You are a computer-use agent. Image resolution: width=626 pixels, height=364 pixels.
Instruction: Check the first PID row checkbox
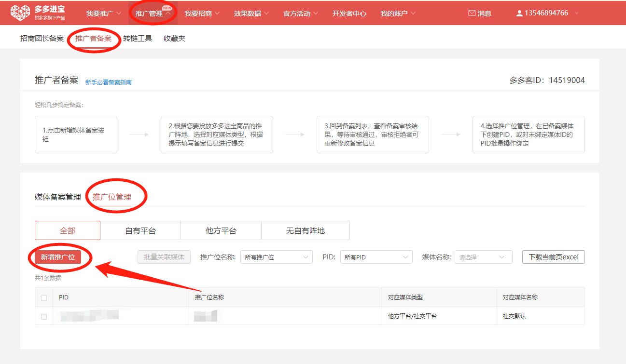44,317
